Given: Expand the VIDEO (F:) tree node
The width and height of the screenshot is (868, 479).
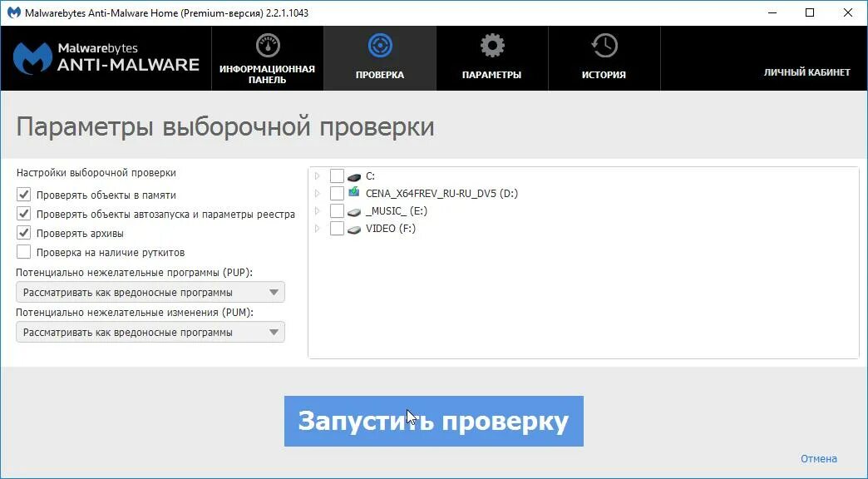Looking at the screenshot, I should point(318,228).
